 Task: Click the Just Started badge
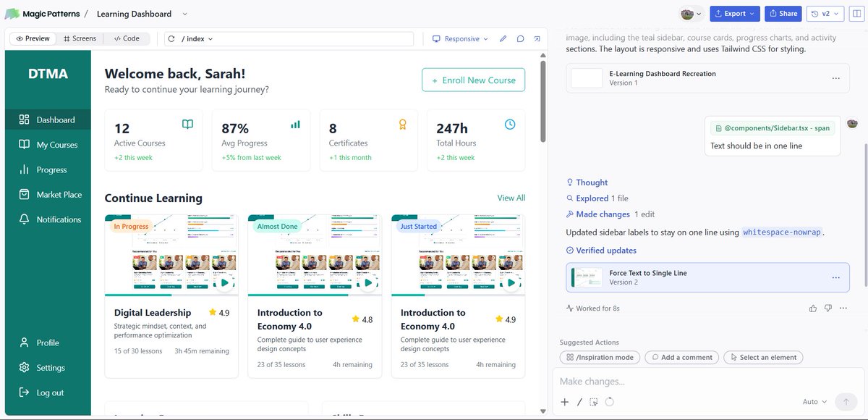click(x=418, y=227)
